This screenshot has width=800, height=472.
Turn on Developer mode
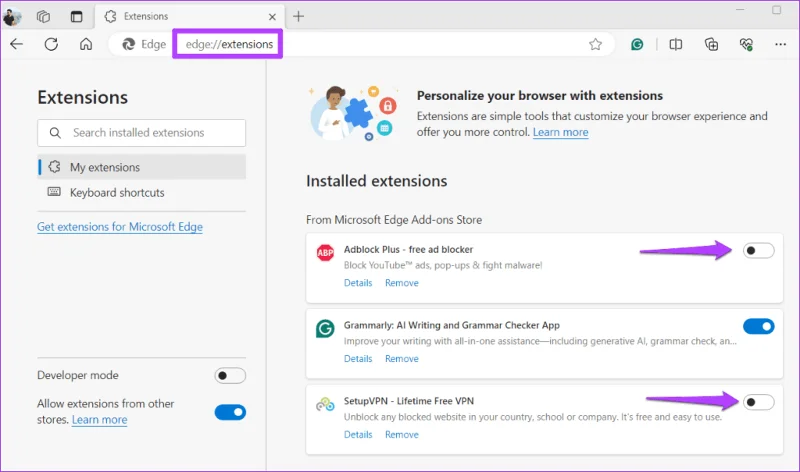coord(230,376)
